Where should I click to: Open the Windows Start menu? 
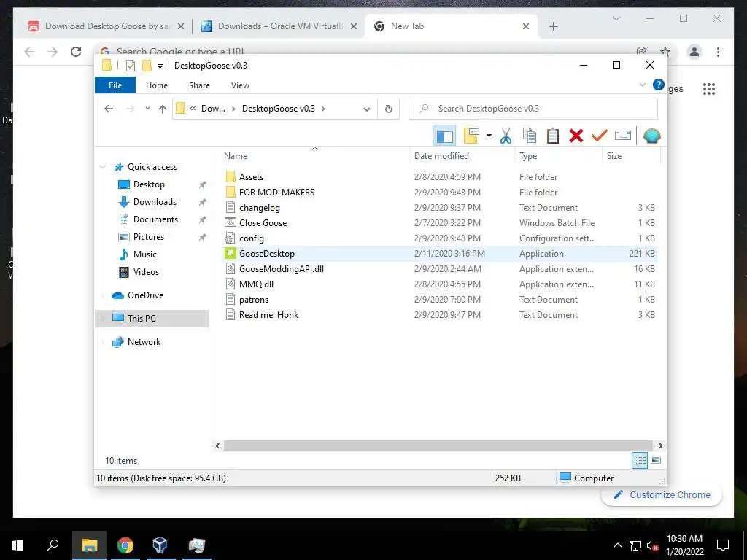point(18,545)
